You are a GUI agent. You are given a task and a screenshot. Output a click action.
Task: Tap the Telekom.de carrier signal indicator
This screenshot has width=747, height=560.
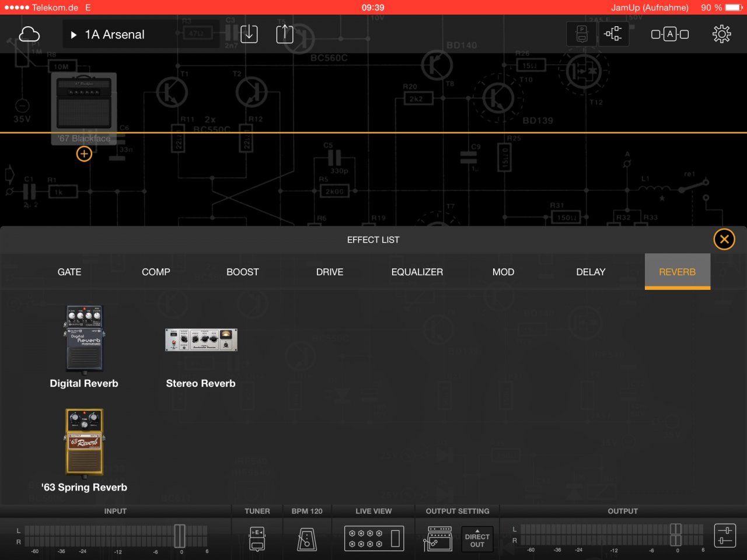[x=41, y=8]
